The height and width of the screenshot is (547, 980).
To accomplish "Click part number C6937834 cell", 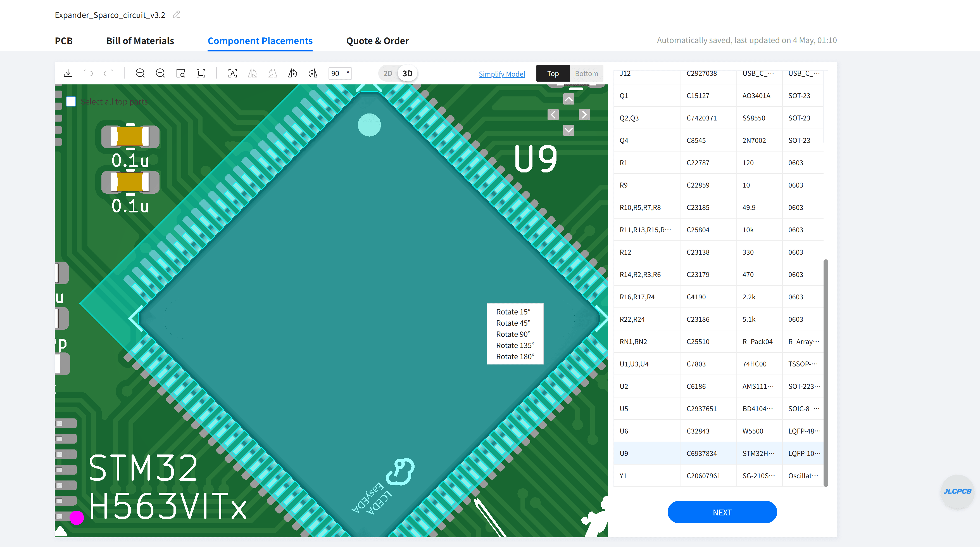I will pyautogui.click(x=708, y=453).
